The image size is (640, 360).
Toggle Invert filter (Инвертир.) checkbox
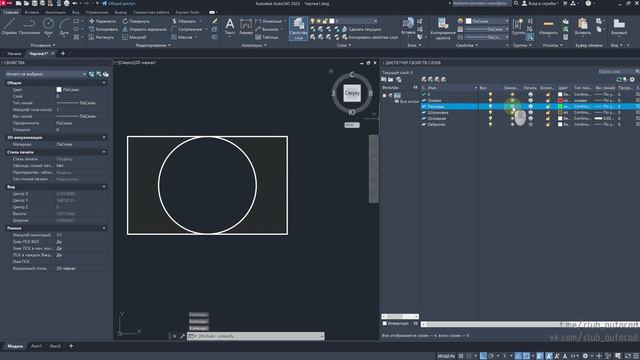coord(384,323)
